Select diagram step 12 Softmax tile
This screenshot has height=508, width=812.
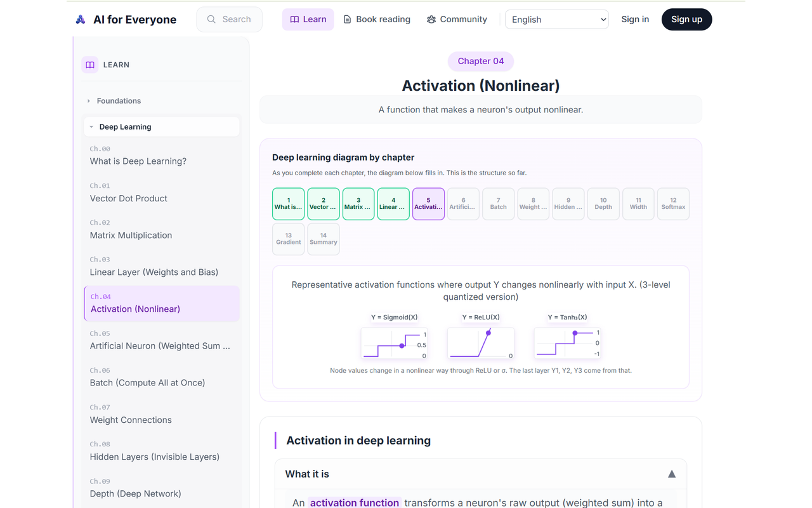(673, 204)
